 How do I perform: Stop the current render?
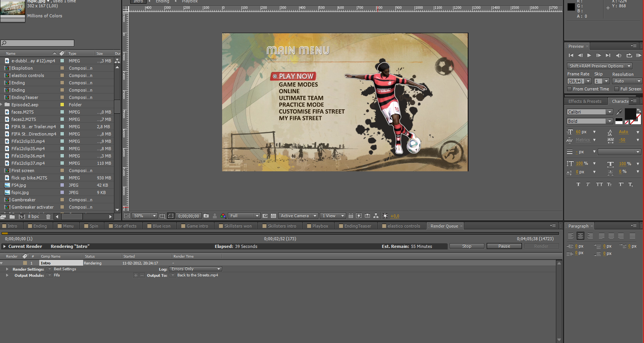(467, 246)
